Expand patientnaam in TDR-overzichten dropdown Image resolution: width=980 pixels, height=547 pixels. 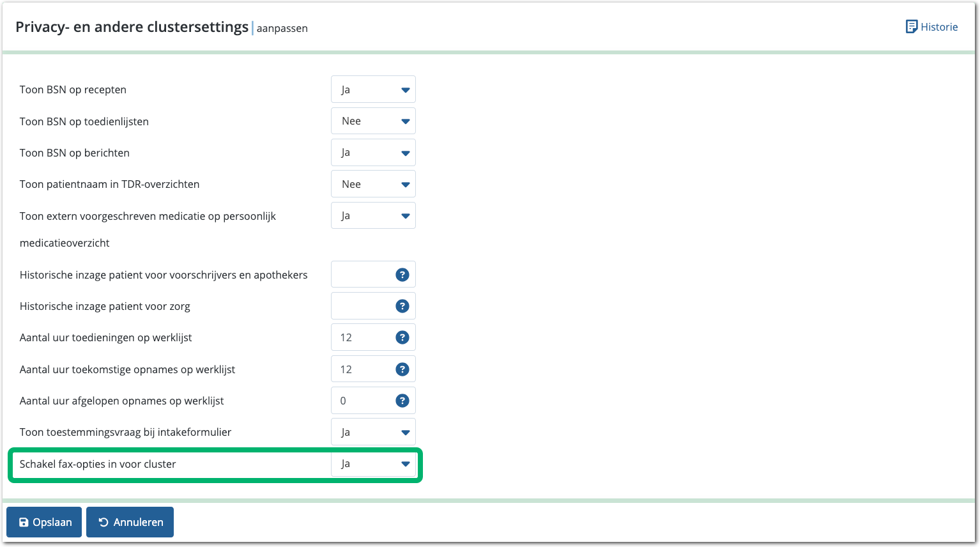pyautogui.click(x=373, y=184)
